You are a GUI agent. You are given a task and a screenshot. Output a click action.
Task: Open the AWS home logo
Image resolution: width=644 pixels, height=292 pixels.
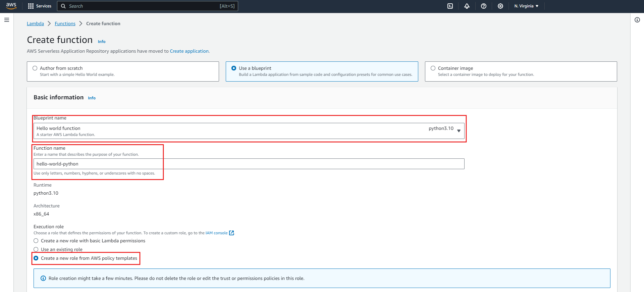[11, 6]
